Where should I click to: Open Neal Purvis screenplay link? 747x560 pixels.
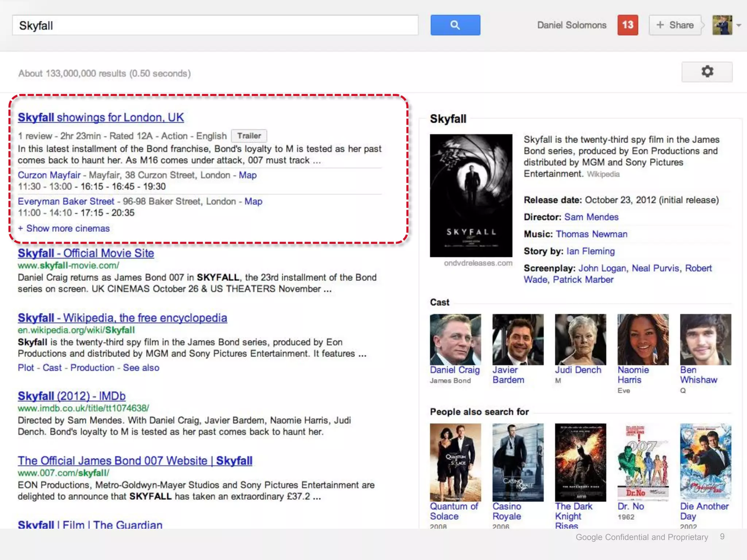[x=655, y=268]
